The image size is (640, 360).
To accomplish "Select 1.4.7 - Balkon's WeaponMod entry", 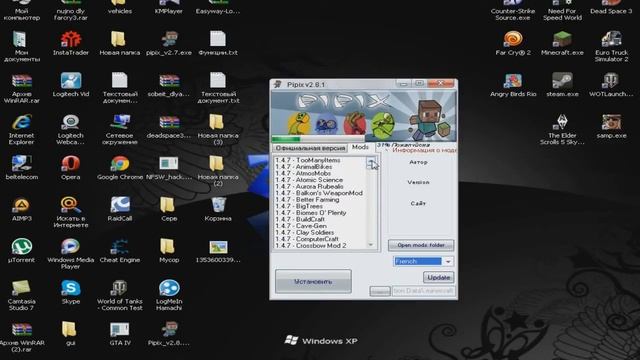I will [x=319, y=193].
